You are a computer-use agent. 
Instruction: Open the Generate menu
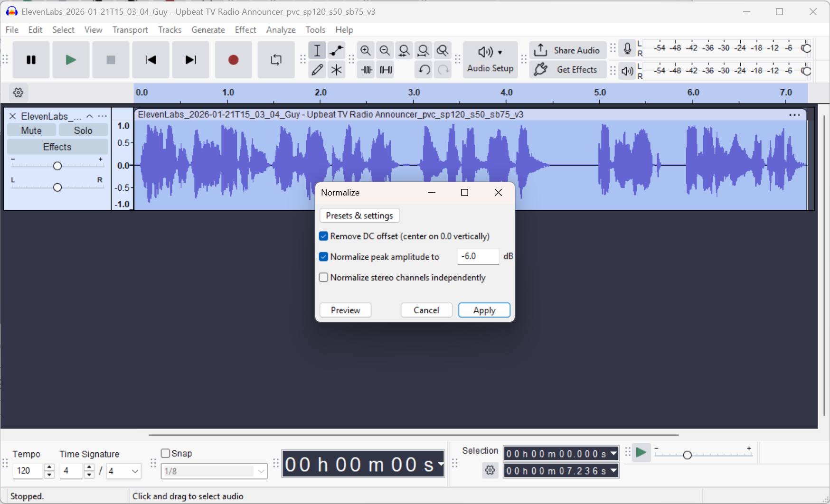(208, 30)
